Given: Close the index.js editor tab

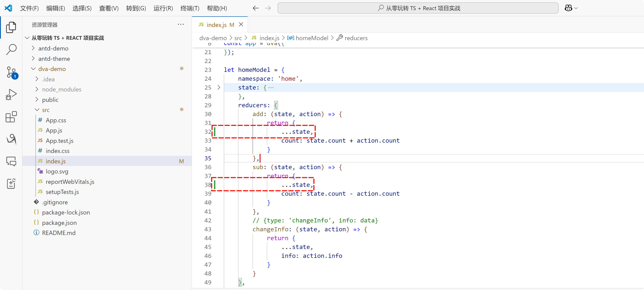Looking at the screenshot, I should click(x=241, y=24).
